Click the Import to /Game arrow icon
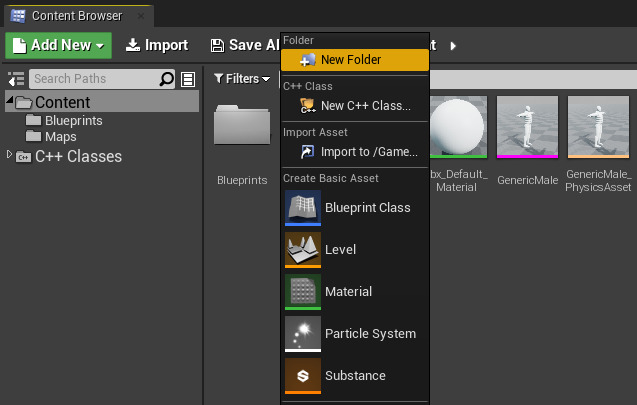The width and height of the screenshot is (637, 405). (308, 152)
